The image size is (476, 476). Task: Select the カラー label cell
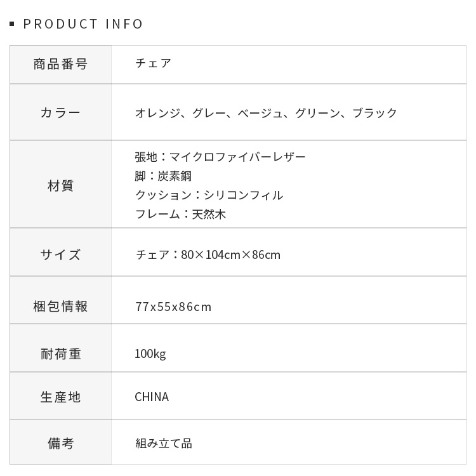coord(60,113)
